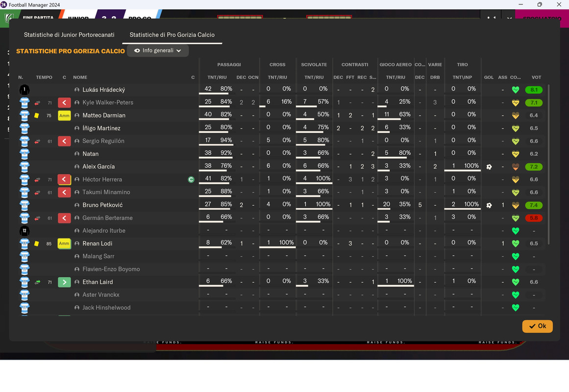Sort by PASSAGGI TNT/RIU column header
The height and width of the screenshot is (392, 569).
coord(217,77)
